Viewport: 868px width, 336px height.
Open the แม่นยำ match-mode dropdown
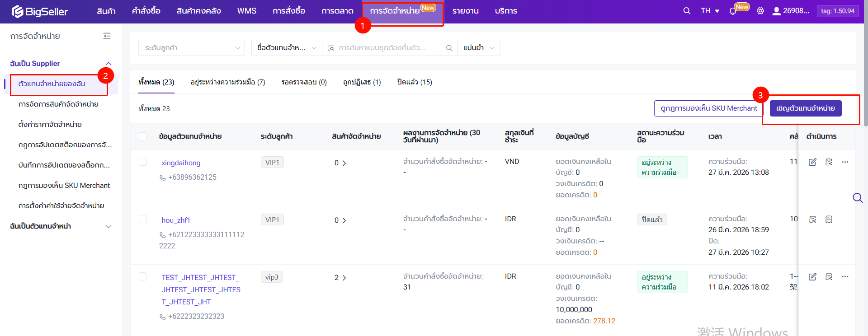pos(479,48)
